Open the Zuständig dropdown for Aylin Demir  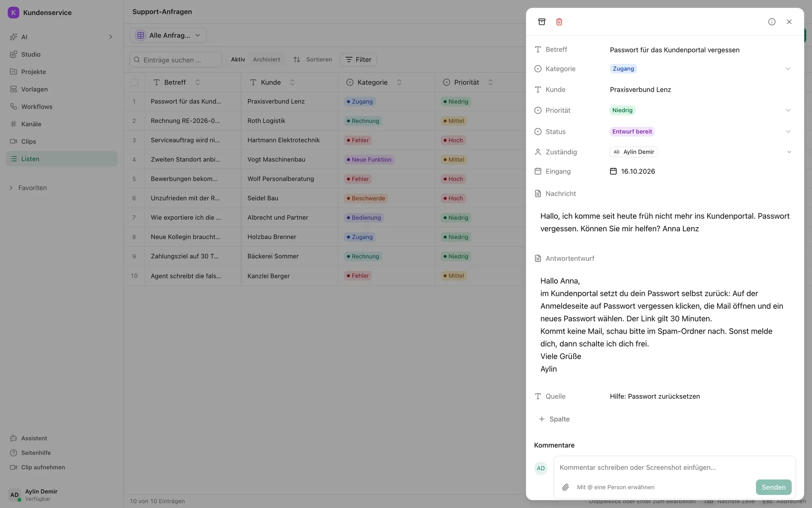[x=789, y=152]
